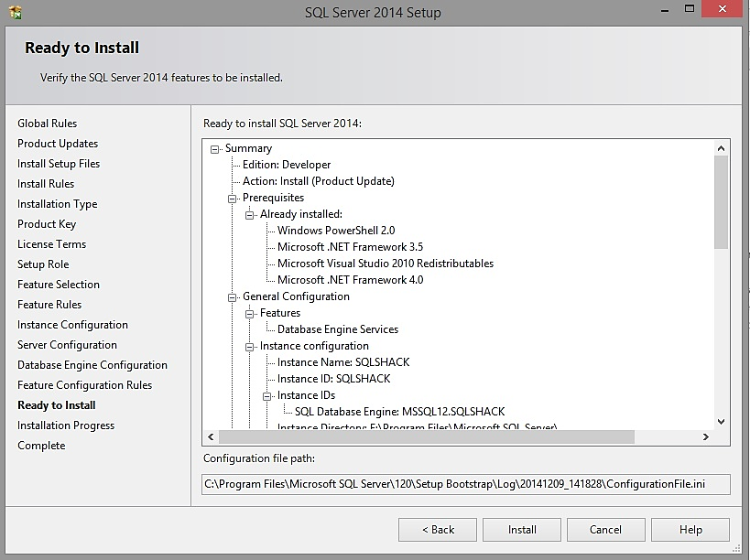Open Help for this setup page
Image resolution: width=750 pixels, height=560 pixels.
pyautogui.click(x=690, y=530)
